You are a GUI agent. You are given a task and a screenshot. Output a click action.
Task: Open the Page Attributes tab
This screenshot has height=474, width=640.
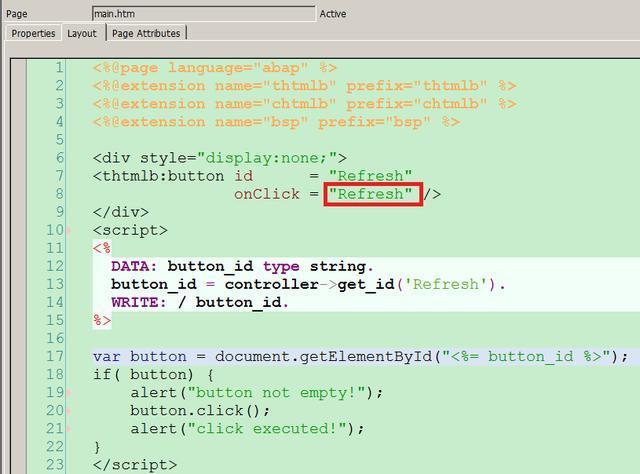(146, 33)
